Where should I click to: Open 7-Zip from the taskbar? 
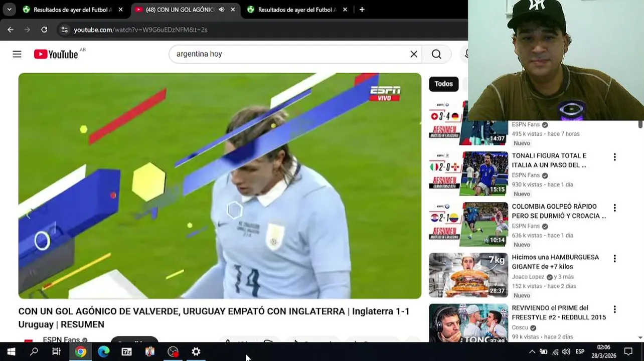[126, 352]
